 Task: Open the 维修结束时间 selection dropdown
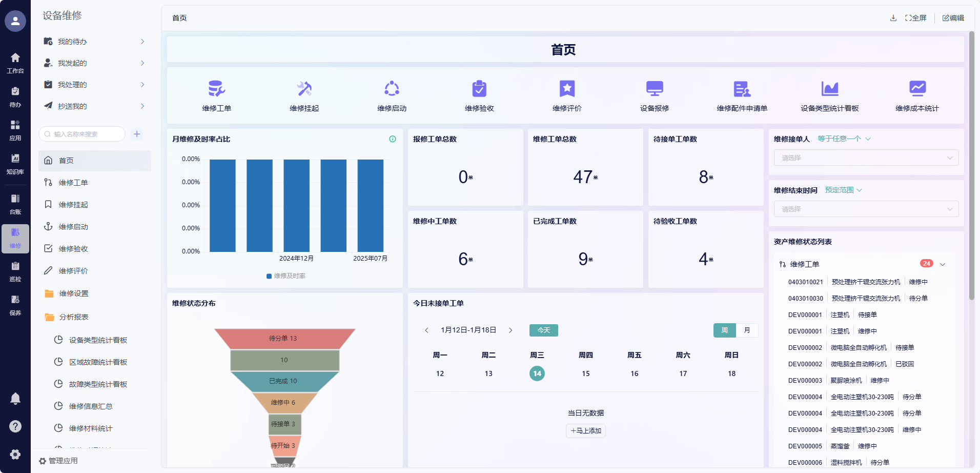[x=866, y=209]
